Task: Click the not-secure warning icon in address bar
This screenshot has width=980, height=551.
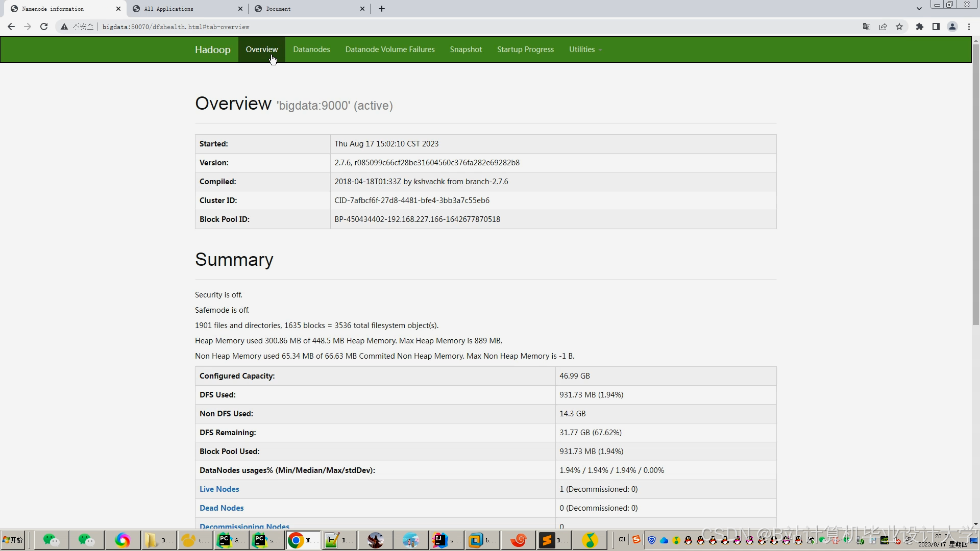Action: (x=64, y=27)
